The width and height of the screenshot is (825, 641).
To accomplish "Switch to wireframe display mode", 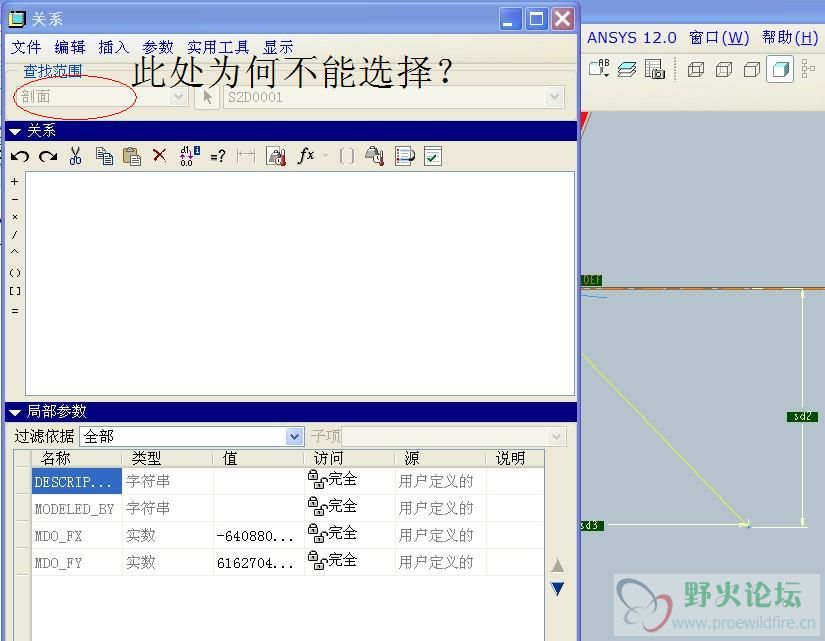I will point(696,69).
